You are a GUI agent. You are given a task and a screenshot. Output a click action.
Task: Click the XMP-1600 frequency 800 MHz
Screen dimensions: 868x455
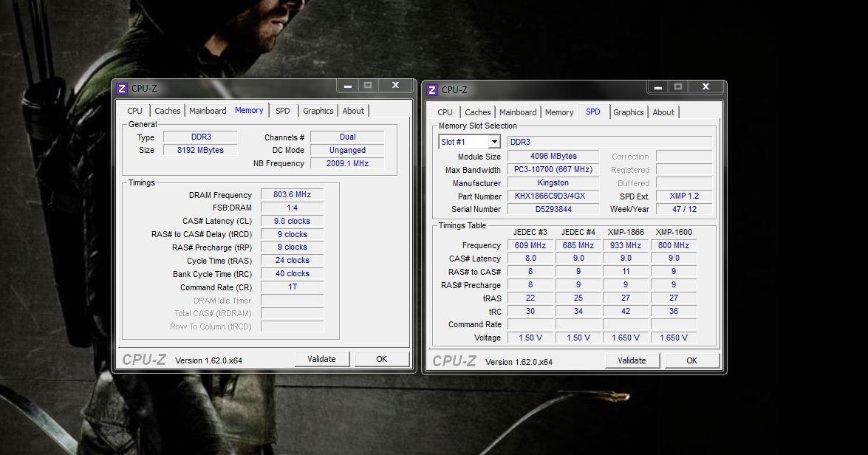[x=674, y=245]
